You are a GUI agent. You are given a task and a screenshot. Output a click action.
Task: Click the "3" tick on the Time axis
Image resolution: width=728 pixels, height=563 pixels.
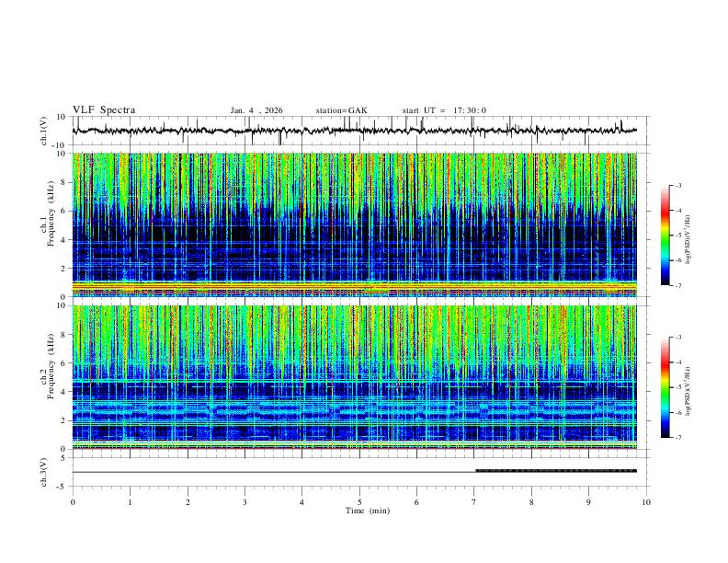(245, 502)
